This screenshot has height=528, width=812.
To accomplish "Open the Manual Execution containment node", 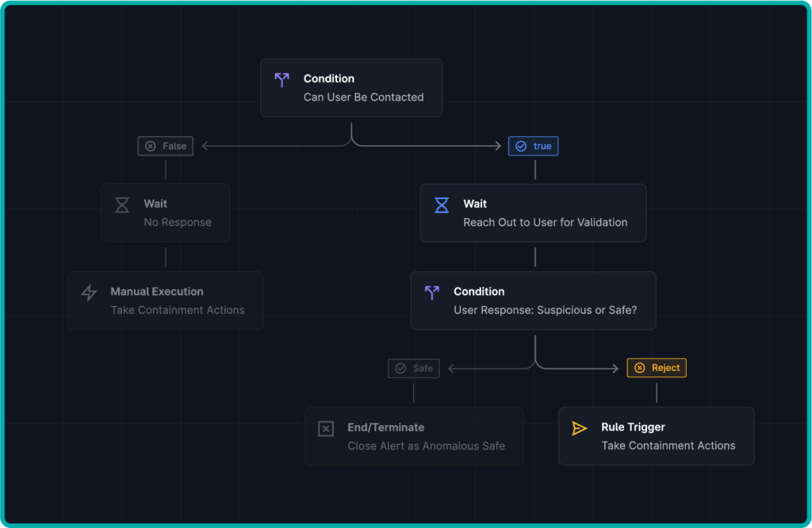I will (166, 300).
